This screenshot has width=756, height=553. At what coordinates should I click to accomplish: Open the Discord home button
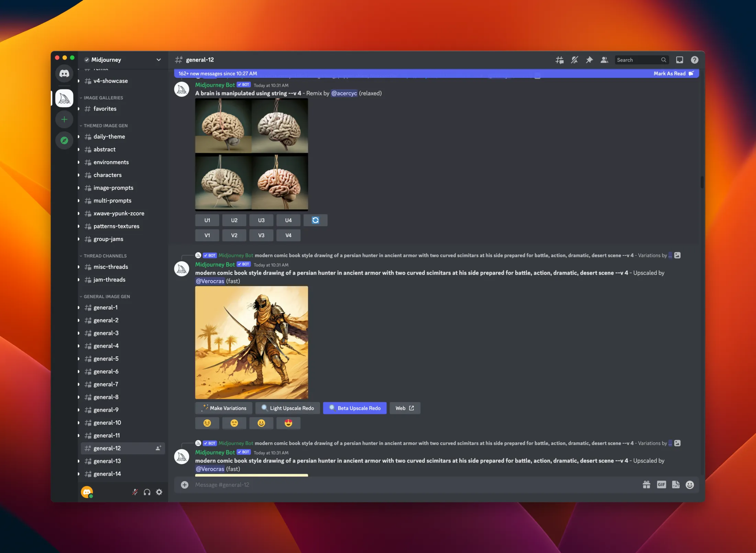coord(64,73)
